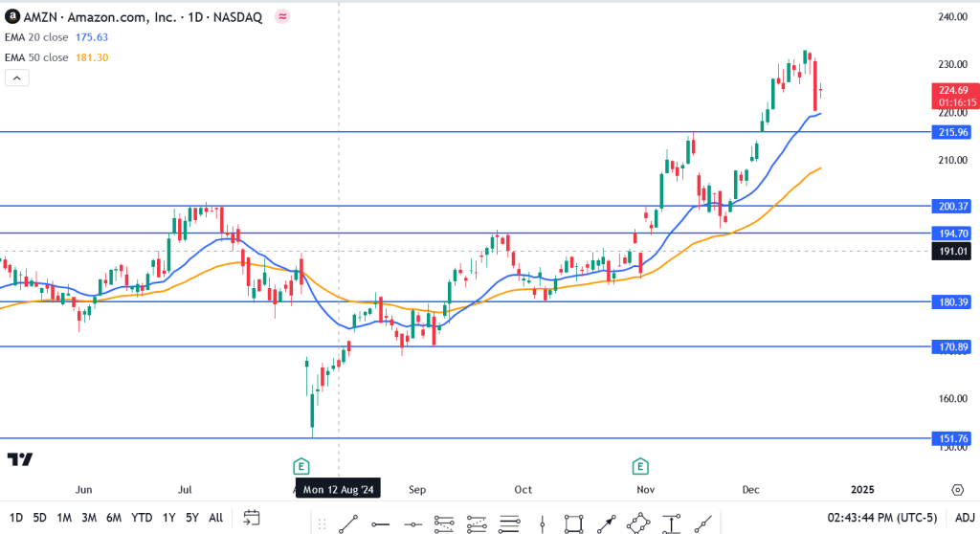Open the go to date calendar

252,518
